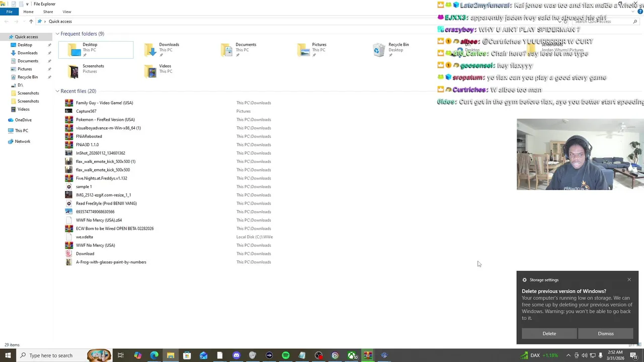The height and width of the screenshot is (362, 644).
Task: Select Quick access in the navigation pane
Action: pos(26,37)
